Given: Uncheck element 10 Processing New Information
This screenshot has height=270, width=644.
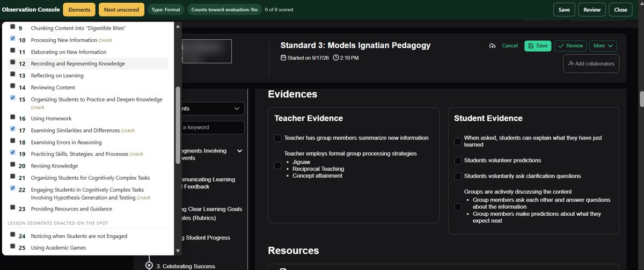Looking at the screenshot, I should tap(13, 39).
